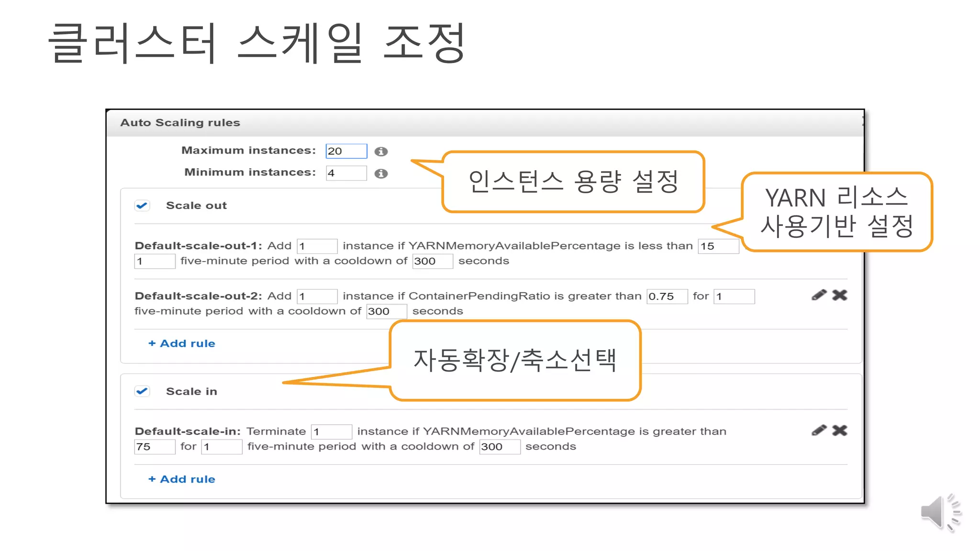The width and height of the screenshot is (980, 551).
Task: Add a rule under Scale out
Action: [x=182, y=343]
